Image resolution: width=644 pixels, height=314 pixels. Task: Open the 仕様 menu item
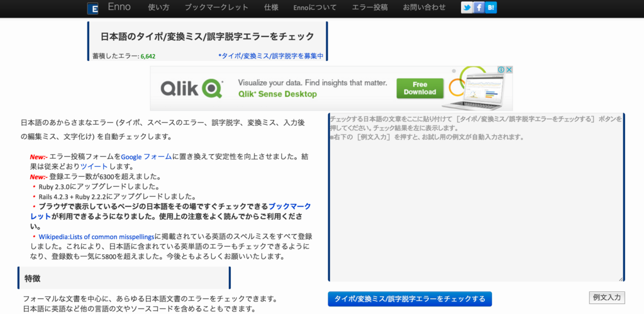[271, 8]
